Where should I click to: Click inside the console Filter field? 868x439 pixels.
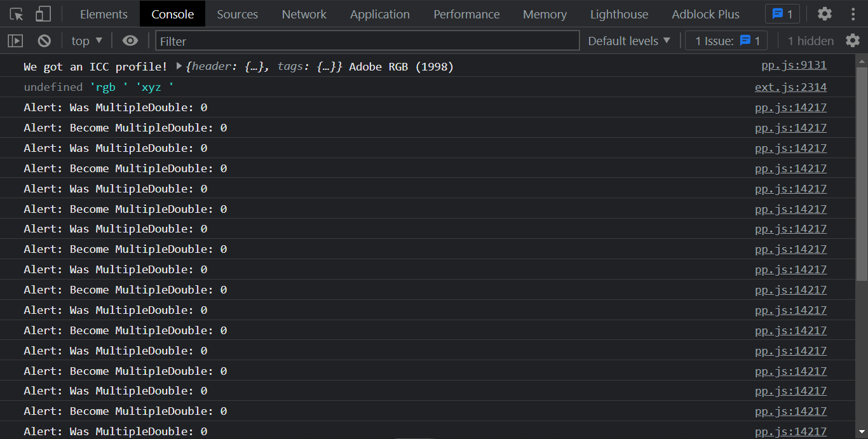coord(367,41)
